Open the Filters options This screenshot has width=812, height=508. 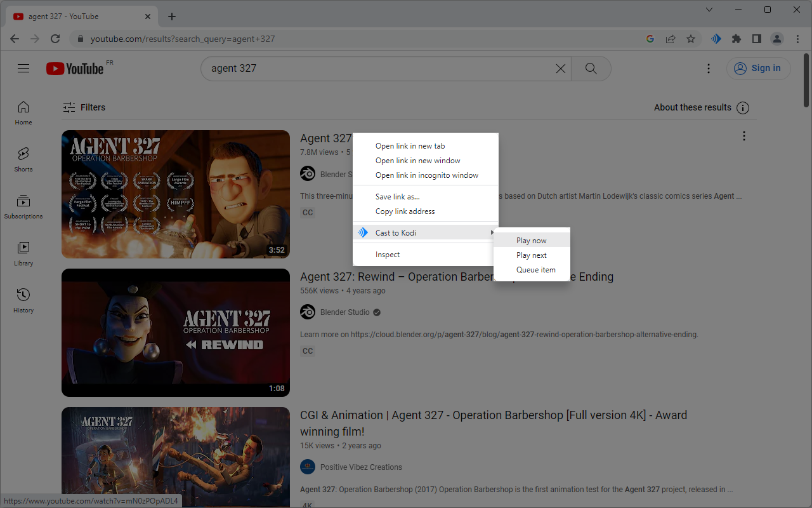[84, 107]
